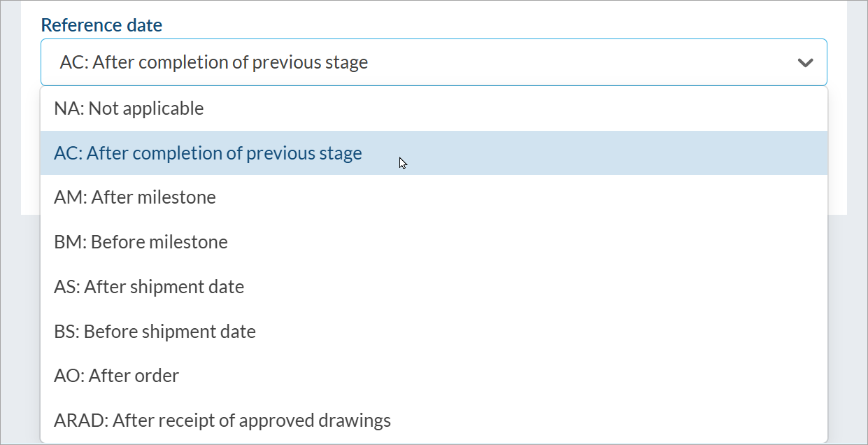Pick 'BM: Before milestone' from the list

pos(141,243)
